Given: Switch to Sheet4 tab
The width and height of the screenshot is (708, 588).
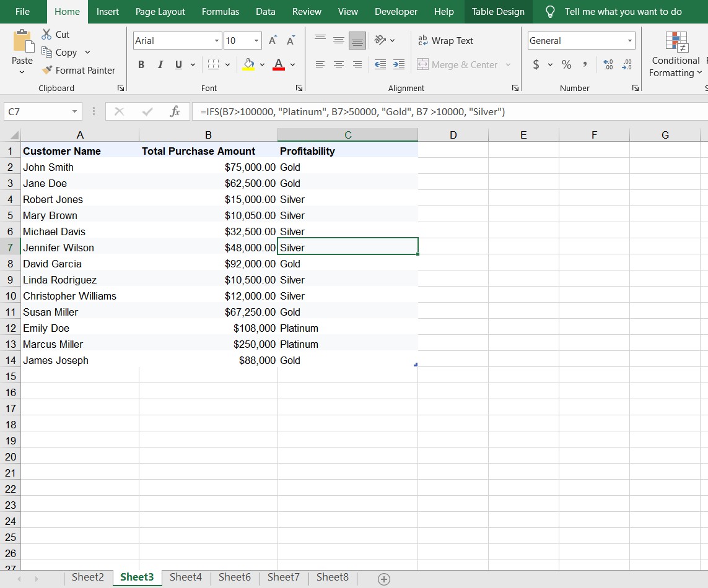Looking at the screenshot, I should pos(186,577).
